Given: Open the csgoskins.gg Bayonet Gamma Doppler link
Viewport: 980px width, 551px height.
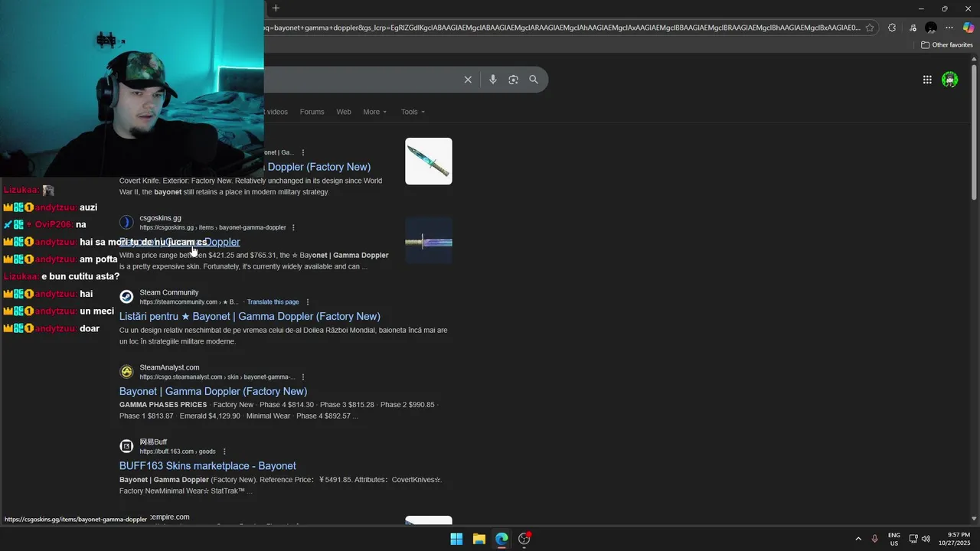Looking at the screenshot, I should click(179, 242).
